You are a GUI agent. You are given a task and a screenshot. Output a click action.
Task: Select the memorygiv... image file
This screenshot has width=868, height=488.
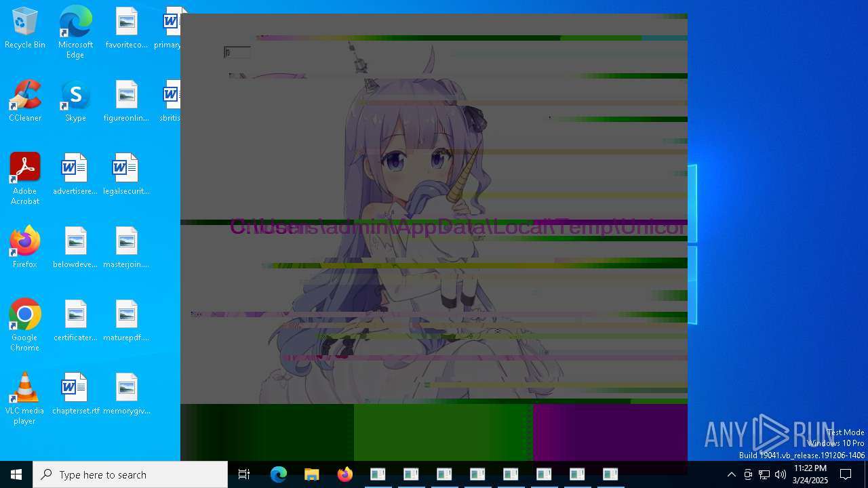126,394
